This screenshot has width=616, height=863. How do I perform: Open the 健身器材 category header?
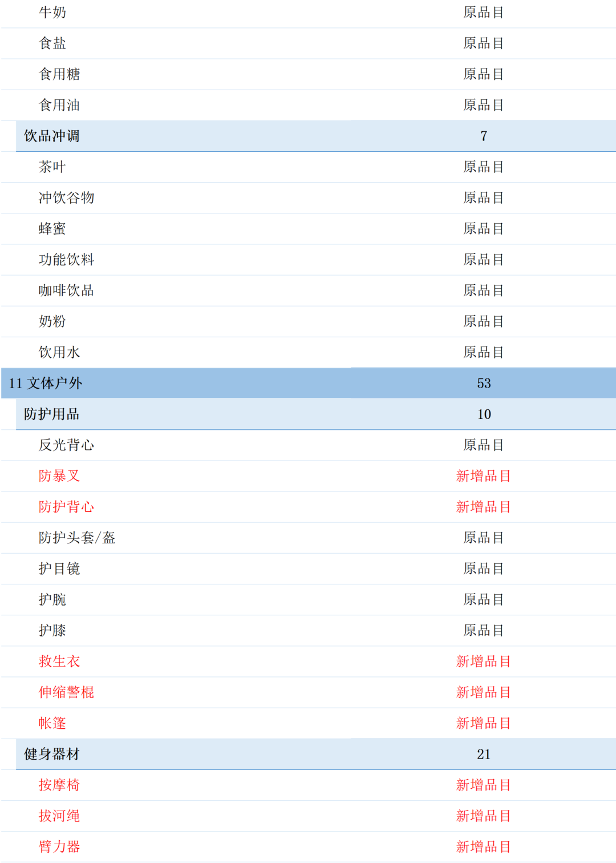pos(50,754)
